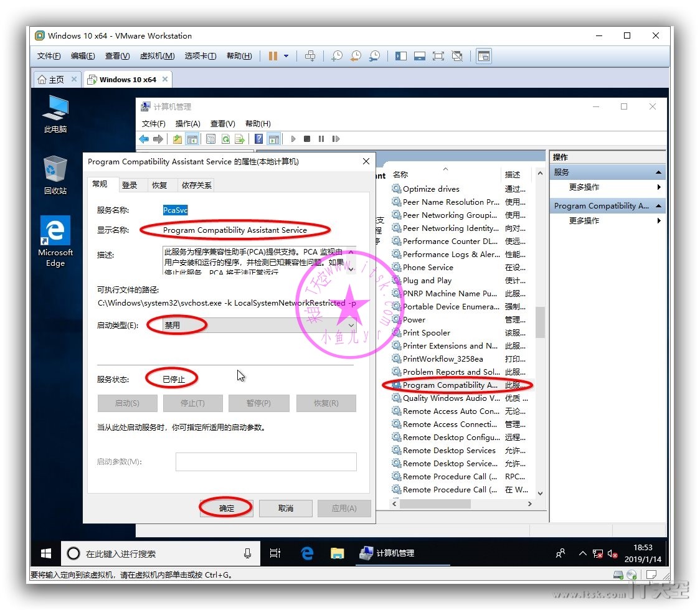This screenshot has height=610, width=700.
Task: Click the scroll down arrow in services list
Action: tap(540, 493)
